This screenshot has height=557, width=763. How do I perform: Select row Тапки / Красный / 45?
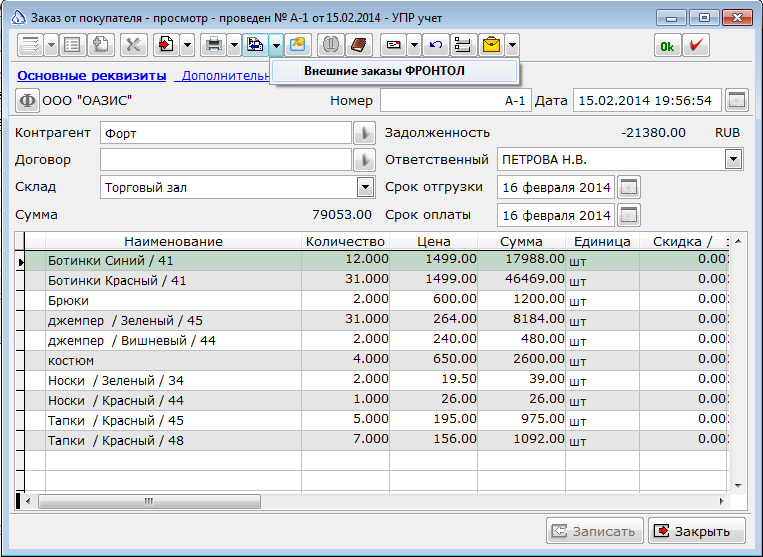(377, 420)
